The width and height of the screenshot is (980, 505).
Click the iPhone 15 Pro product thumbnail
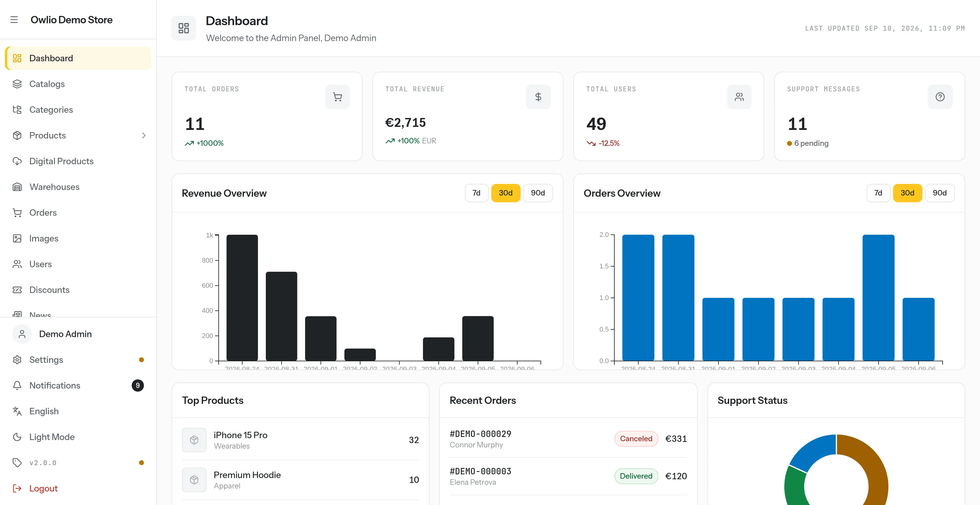(x=194, y=440)
